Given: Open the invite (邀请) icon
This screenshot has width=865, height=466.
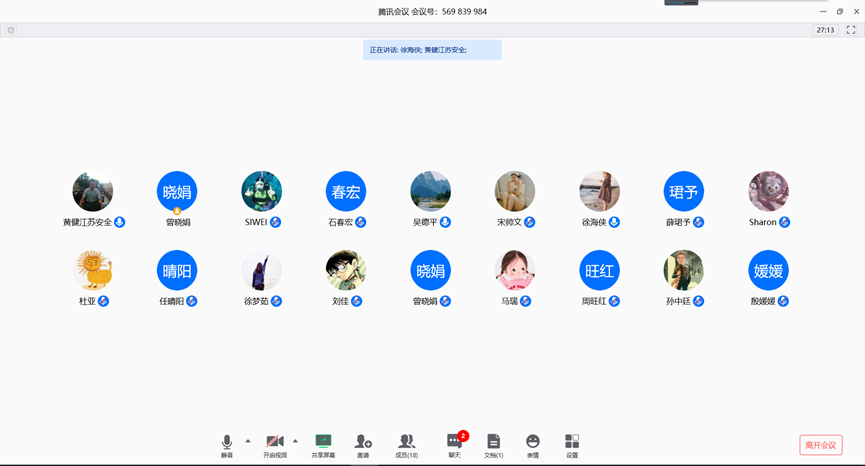Looking at the screenshot, I should point(363,444).
